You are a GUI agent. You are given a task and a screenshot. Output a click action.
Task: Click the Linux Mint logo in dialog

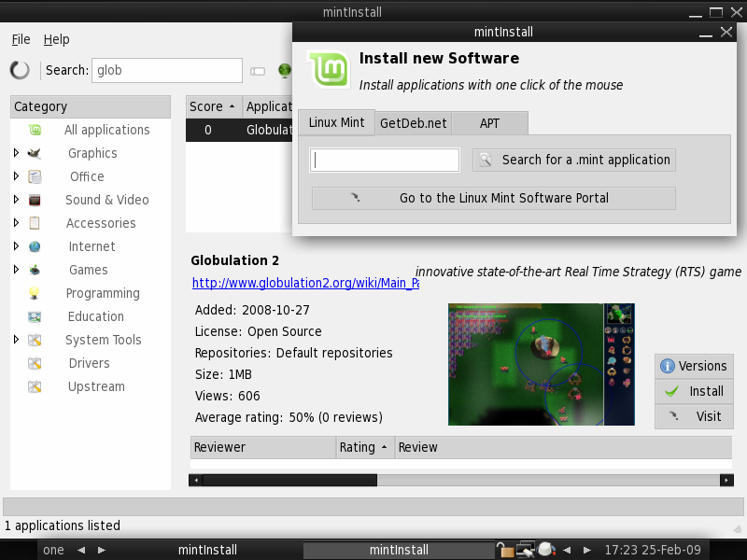click(330, 69)
